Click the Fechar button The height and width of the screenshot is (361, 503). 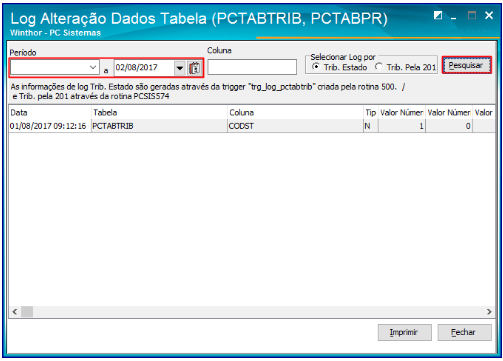tap(464, 332)
